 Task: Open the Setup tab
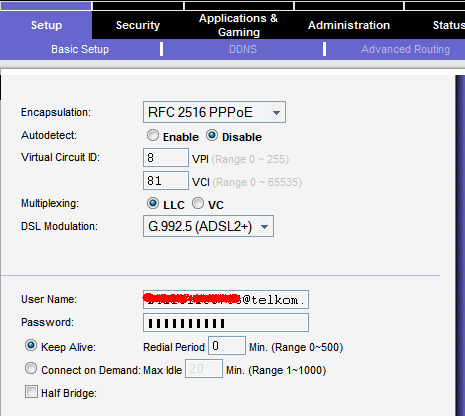click(46, 25)
